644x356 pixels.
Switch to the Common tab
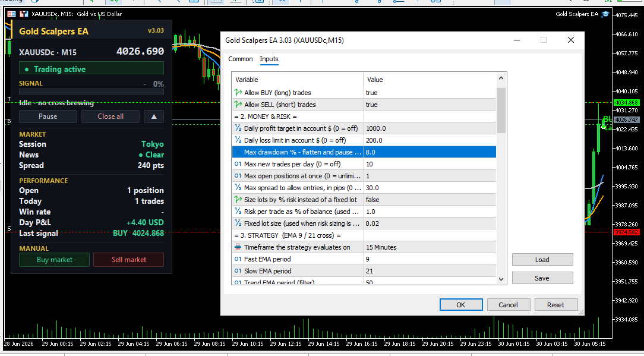(240, 59)
